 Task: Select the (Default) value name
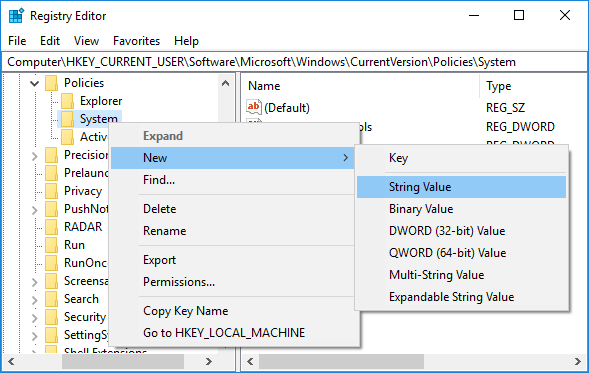click(287, 108)
